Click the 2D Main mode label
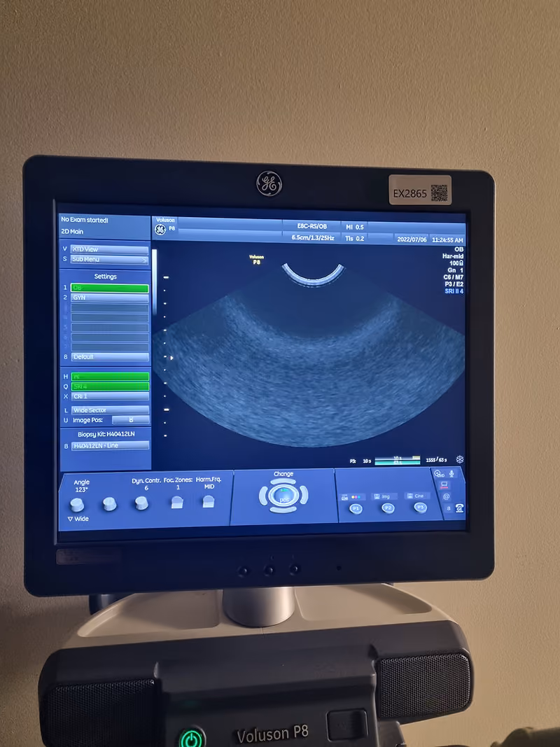Viewport: 560px width, 747px height. tap(72, 232)
